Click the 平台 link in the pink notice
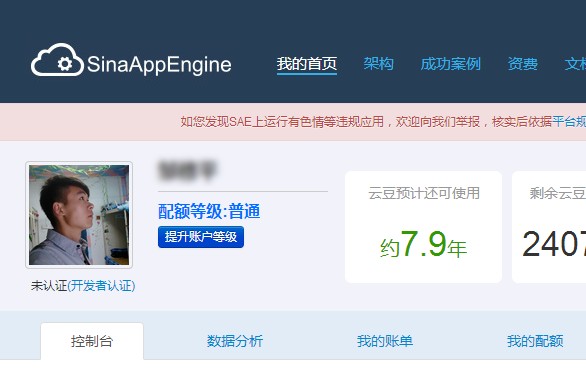586x381 pixels. click(569, 122)
